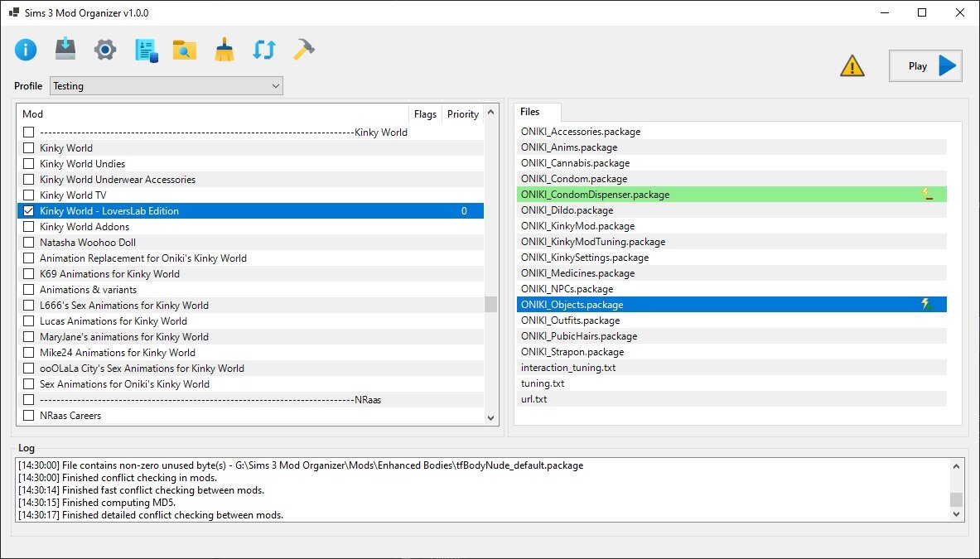Viewport: 980px width, 559px height.
Task: Click priority value 0 of LoversLab Edition
Action: pos(464,211)
